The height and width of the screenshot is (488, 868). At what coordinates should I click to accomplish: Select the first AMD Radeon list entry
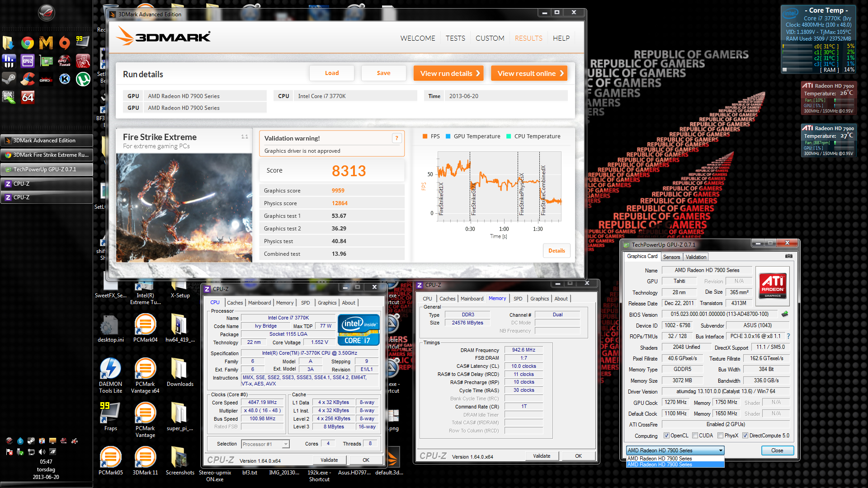pos(675,459)
